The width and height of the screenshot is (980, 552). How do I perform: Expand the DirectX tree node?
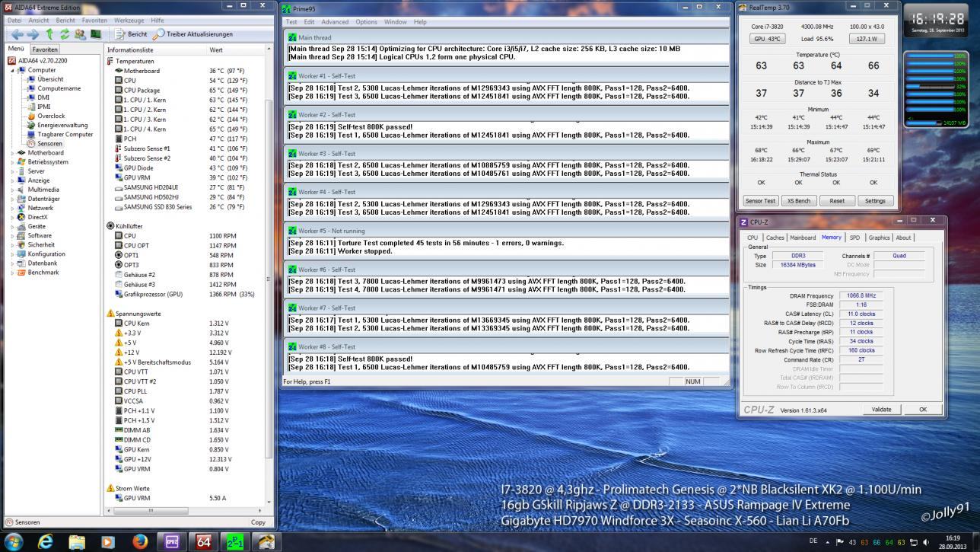pyautogui.click(x=12, y=217)
